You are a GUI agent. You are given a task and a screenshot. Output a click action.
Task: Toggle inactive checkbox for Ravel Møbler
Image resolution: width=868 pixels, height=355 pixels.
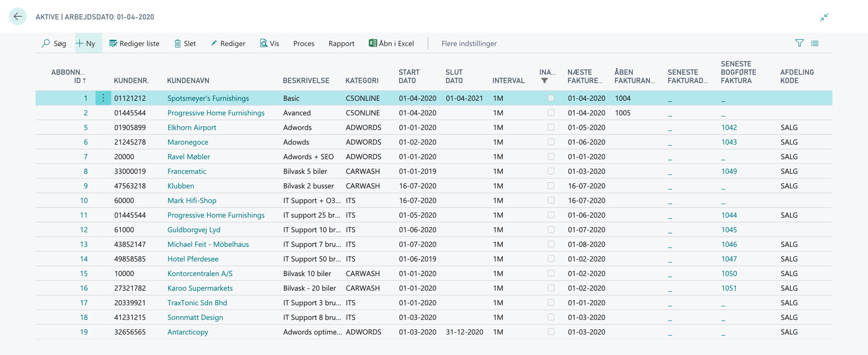click(x=551, y=157)
